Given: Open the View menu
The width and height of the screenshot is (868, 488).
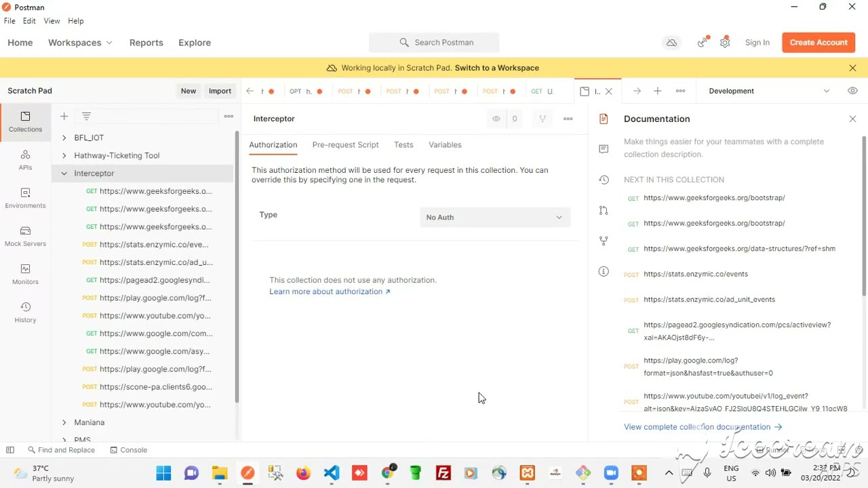Looking at the screenshot, I should [x=52, y=21].
